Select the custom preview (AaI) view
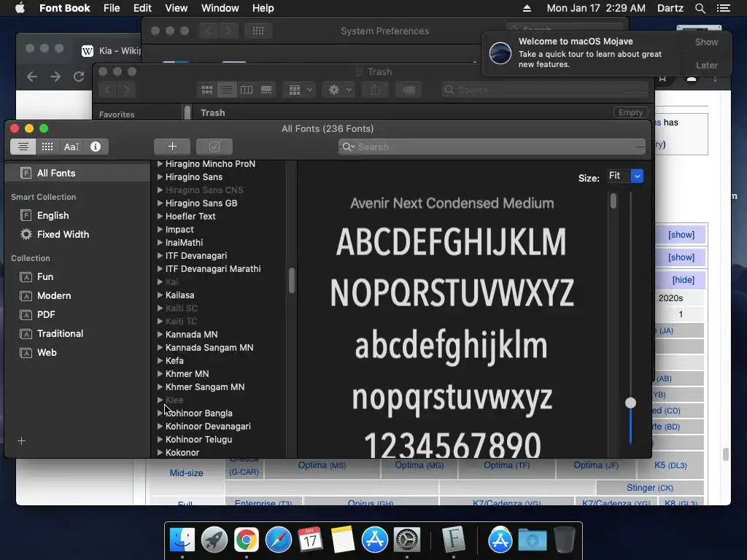 pyautogui.click(x=71, y=147)
